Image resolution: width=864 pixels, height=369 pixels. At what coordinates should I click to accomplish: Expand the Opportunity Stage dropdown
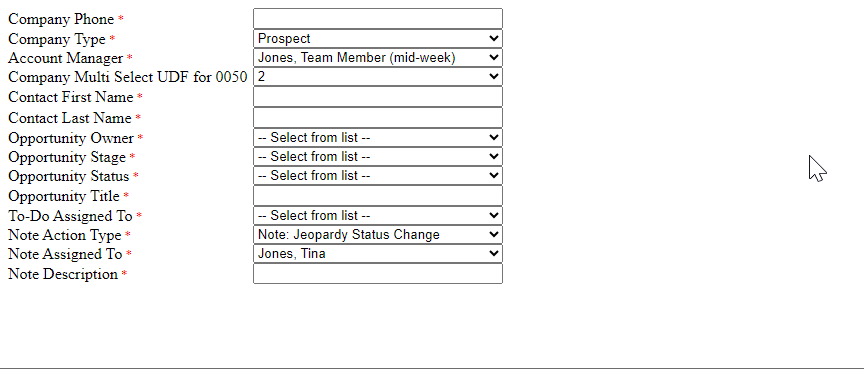tap(378, 156)
